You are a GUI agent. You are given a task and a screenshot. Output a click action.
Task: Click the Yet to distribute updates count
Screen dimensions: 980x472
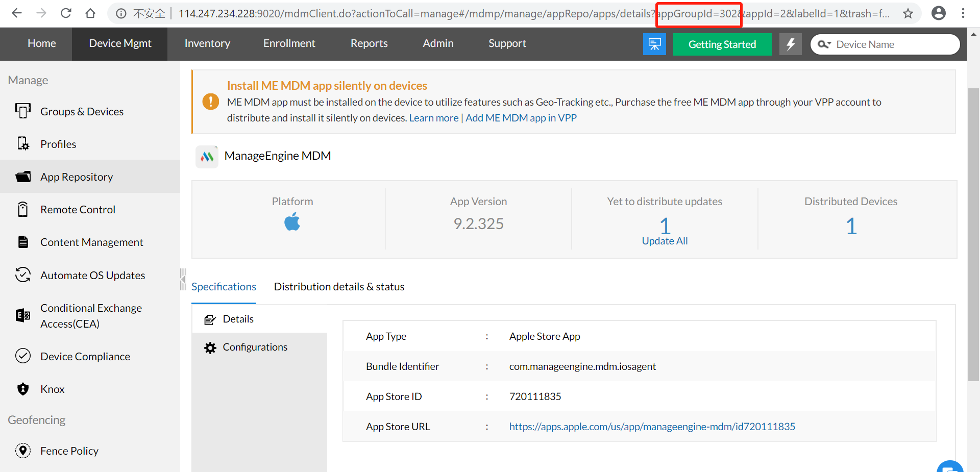(x=665, y=225)
